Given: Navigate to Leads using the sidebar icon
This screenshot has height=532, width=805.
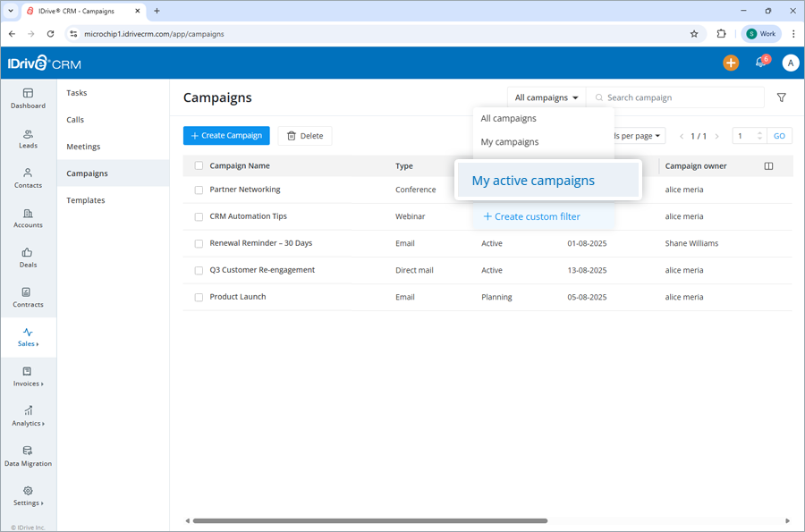Looking at the screenshot, I should tap(28, 139).
